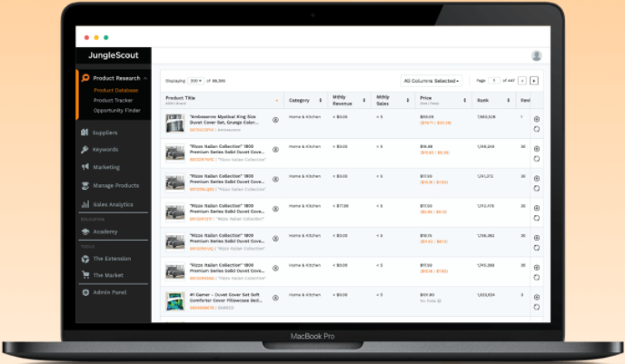Select Opportunity Finder in the sidebar
Viewport: 625px width, 364px height.
click(117, 111)
